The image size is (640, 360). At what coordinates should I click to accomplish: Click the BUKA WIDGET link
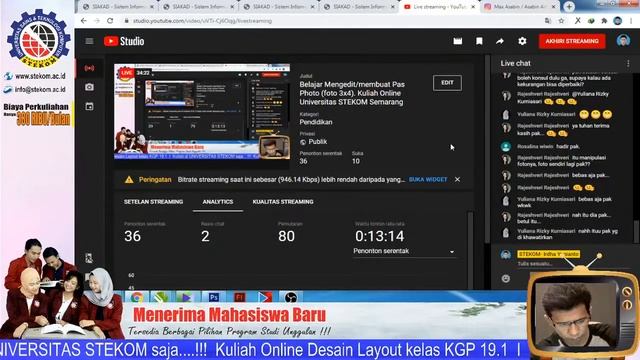coord(428,180)
